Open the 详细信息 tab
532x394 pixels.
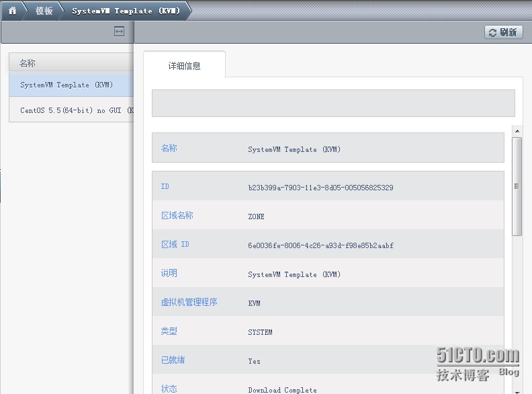coord(184,65)
